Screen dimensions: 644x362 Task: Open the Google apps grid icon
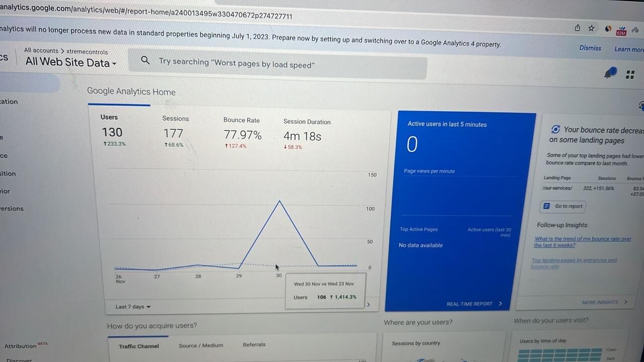pyautogui.click(x=630, y=75)
